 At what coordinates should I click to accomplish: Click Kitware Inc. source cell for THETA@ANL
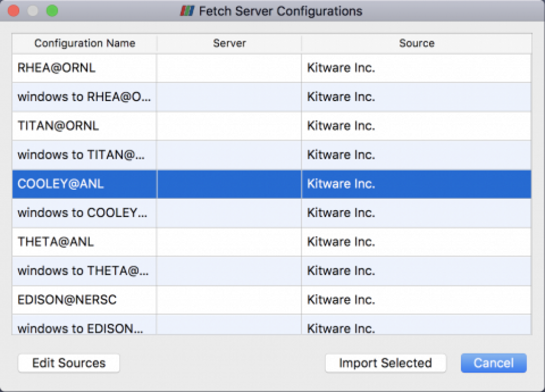pos(341,242)
